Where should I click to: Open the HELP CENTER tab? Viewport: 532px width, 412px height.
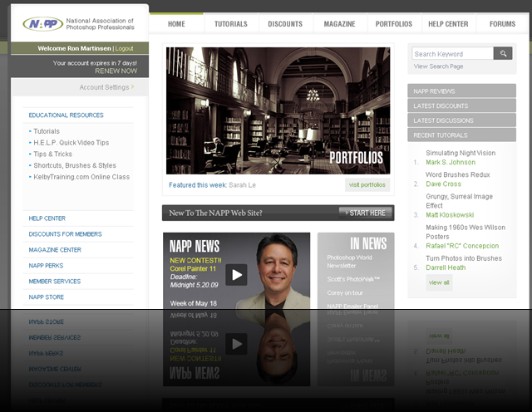coord(448,24)
